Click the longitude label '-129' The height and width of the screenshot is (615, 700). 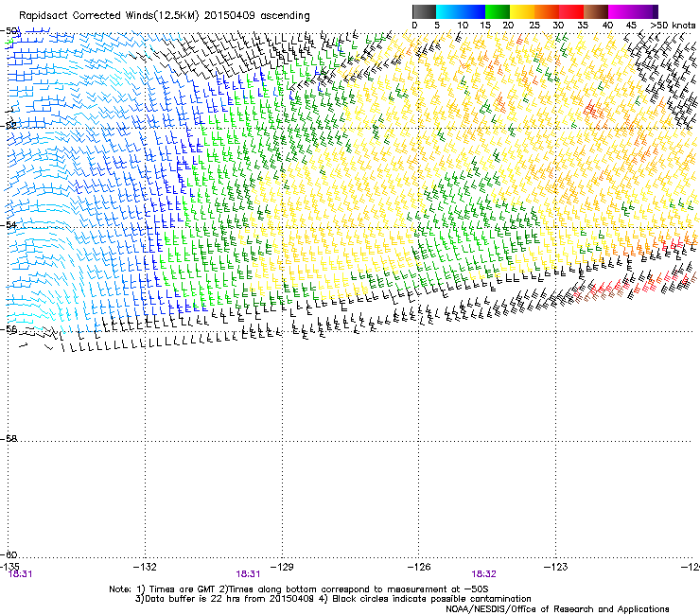pos(282,567)
